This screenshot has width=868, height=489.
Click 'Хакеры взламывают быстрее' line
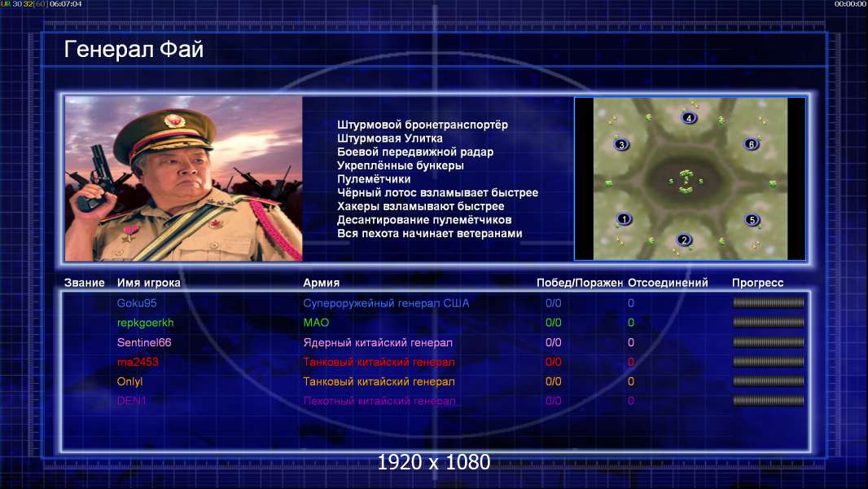point(421,206)
